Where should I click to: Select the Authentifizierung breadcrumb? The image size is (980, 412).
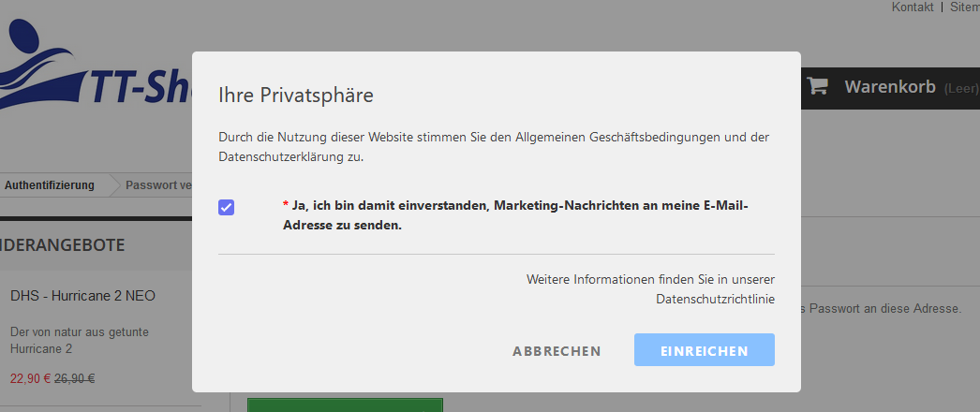[x=50, y=185]
